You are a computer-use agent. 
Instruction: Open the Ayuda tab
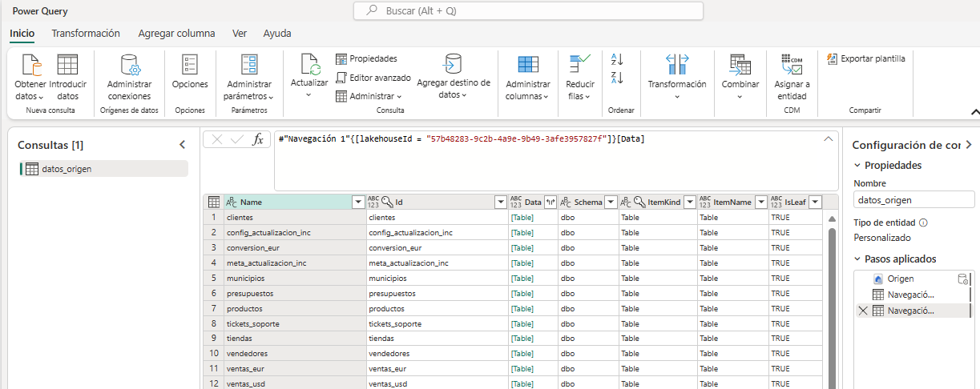(x=277, y=34)
